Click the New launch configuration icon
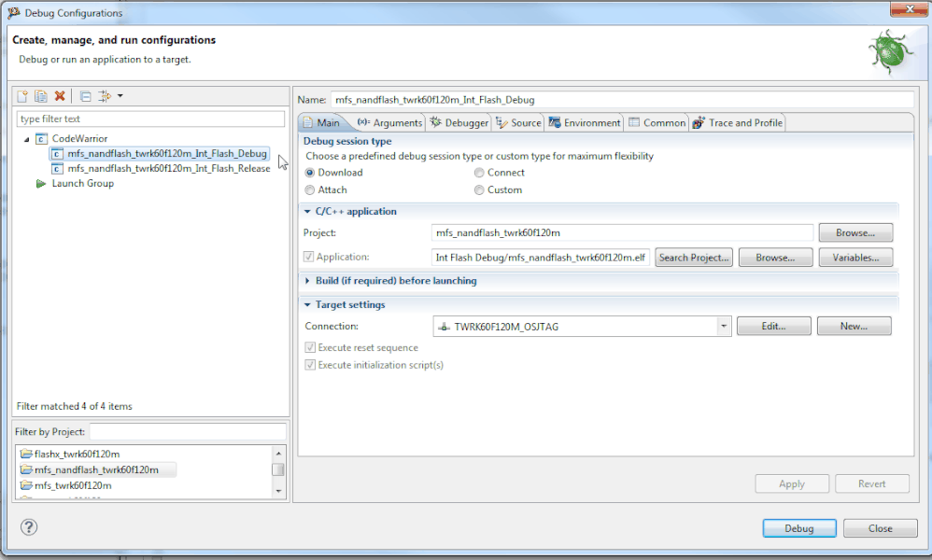The width and height of the screenshot is (932, 560). point(22,96)
